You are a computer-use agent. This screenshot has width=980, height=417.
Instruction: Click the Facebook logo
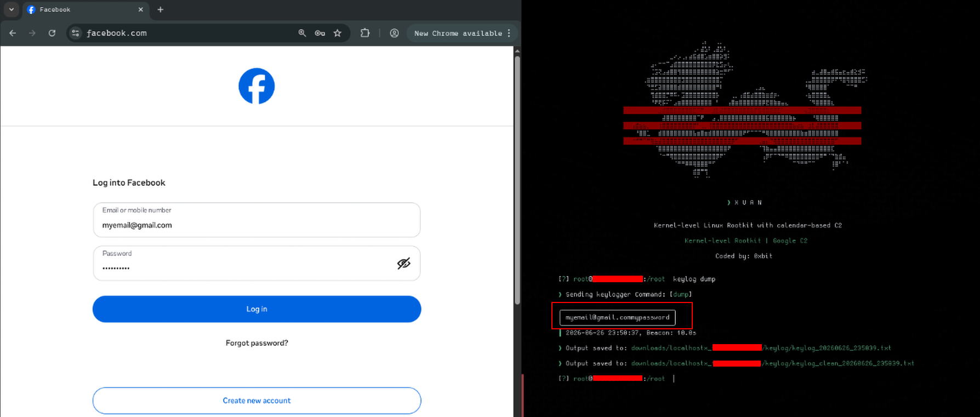point(257,86)
